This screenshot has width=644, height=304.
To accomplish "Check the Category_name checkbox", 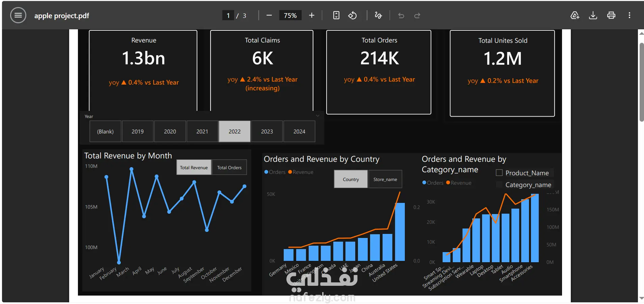I will point(499,185).
